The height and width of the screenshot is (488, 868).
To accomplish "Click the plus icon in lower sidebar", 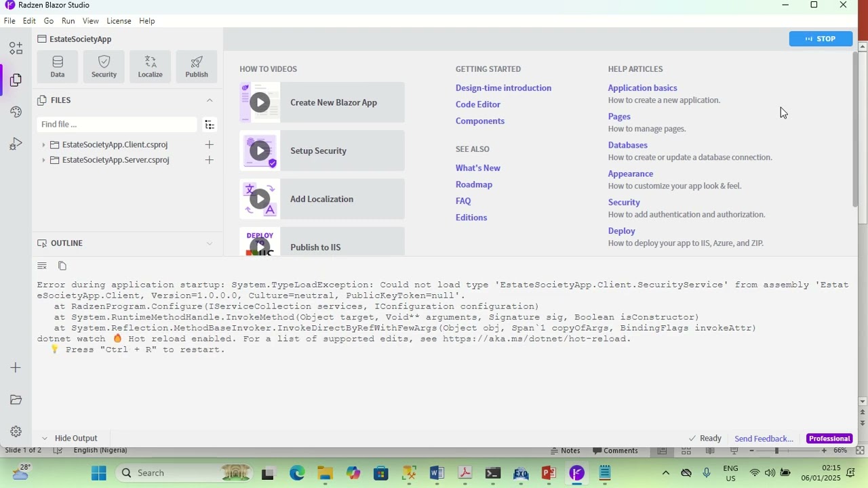I will coord(16,367).
